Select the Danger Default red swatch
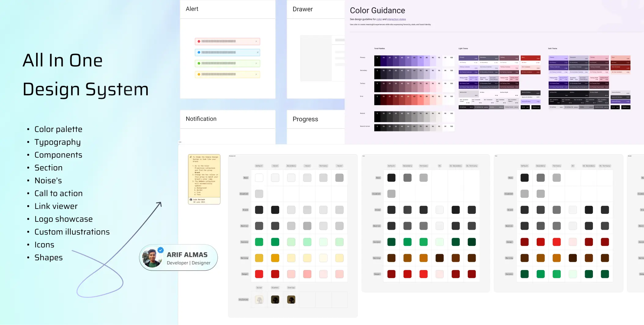 [259, 274]
